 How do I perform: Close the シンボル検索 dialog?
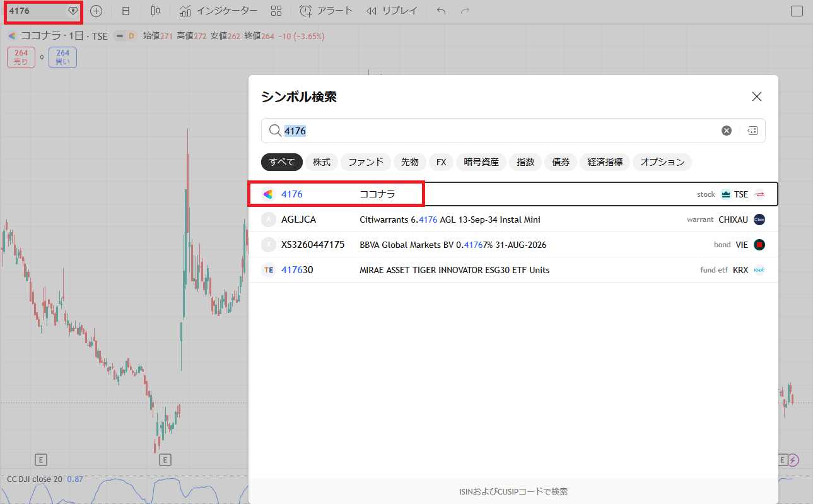[x=757, y=97]
